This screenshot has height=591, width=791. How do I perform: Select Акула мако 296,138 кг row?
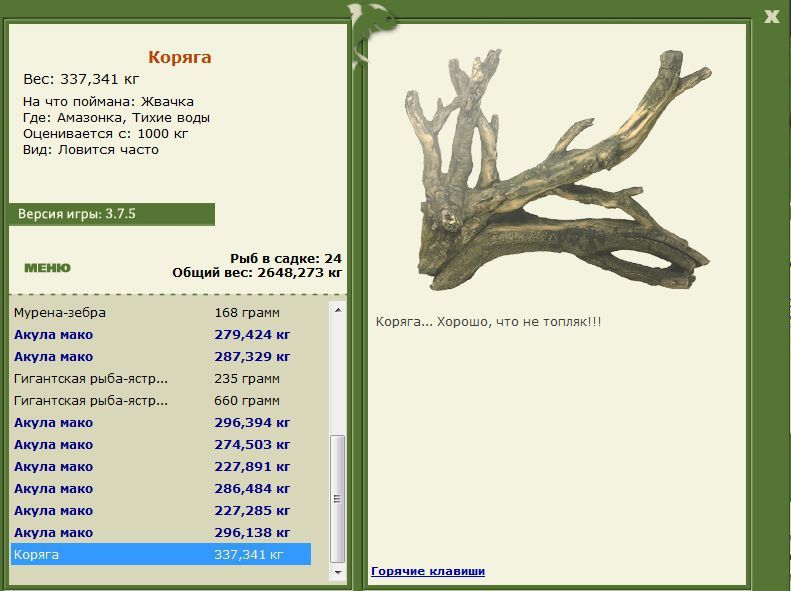click(161, 533)
